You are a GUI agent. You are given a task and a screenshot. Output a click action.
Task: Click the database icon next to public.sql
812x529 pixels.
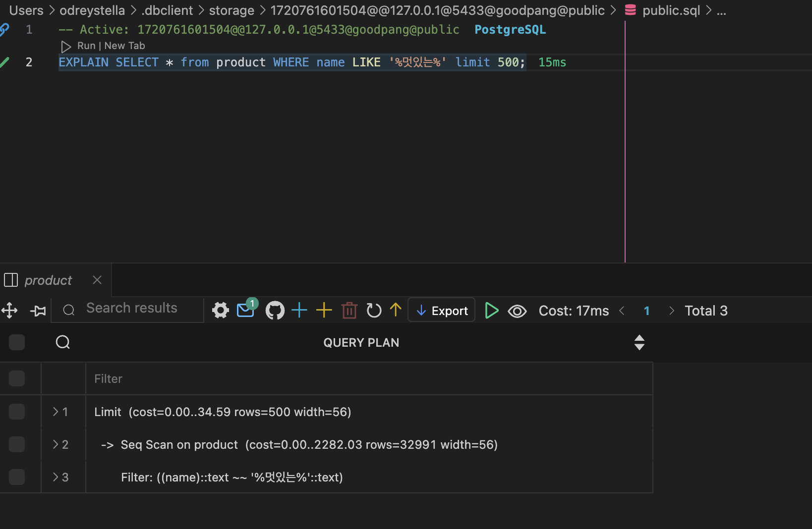click(630, 10)
